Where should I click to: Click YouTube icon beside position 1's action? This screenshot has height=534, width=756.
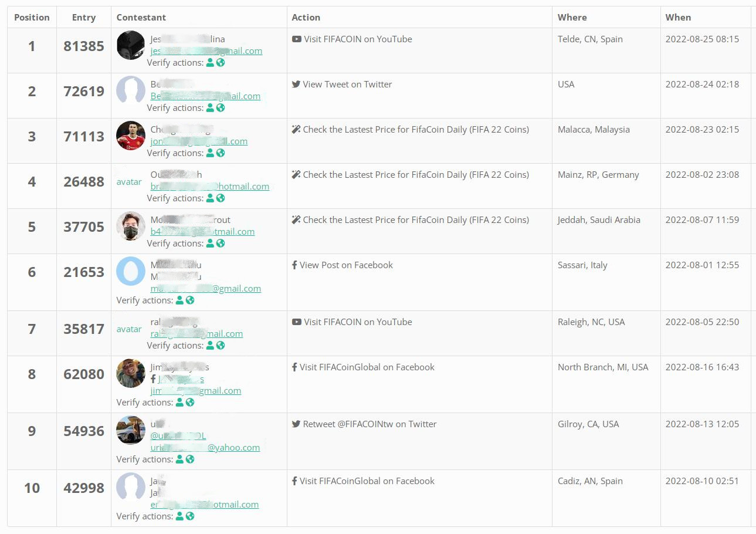pos(297,39)
